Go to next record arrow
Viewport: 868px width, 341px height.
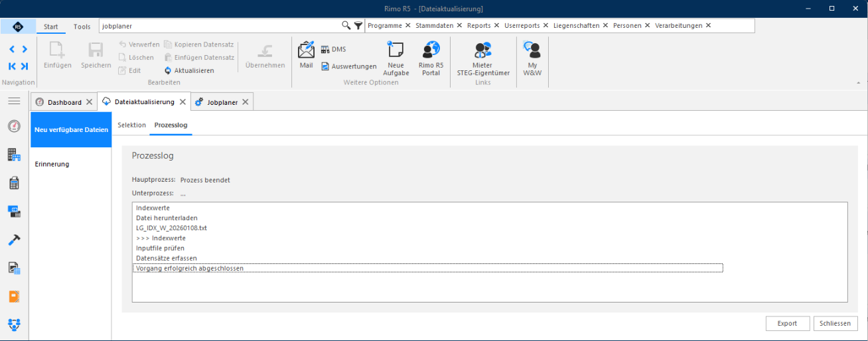[25, 49]
